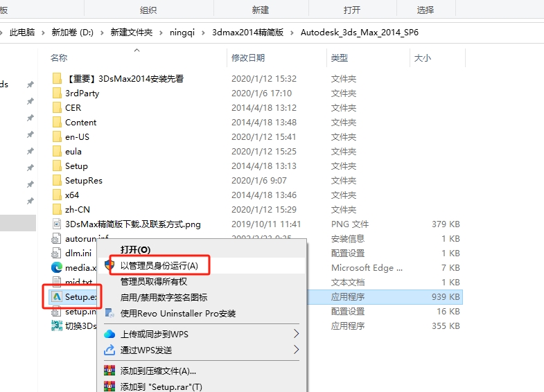Open the 组织 ribbon group label
The image size is (544, 392).
(148, 10)
